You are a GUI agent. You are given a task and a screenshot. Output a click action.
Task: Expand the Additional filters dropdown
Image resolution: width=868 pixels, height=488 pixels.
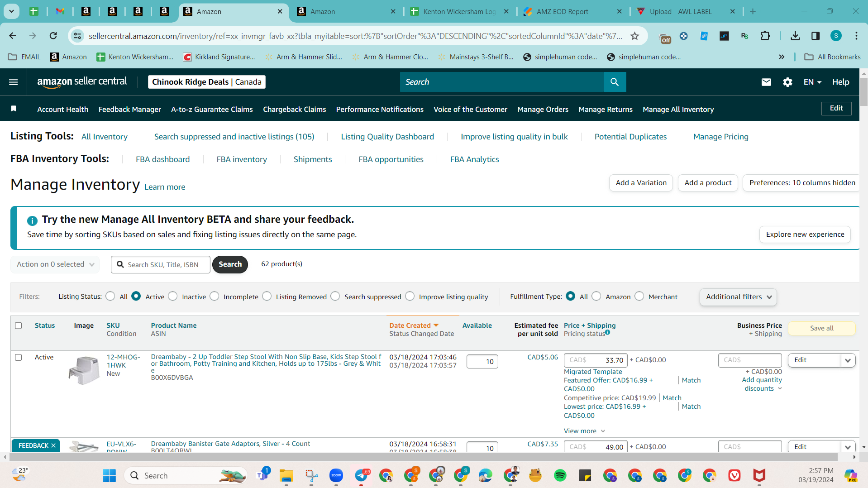point(738,297)
